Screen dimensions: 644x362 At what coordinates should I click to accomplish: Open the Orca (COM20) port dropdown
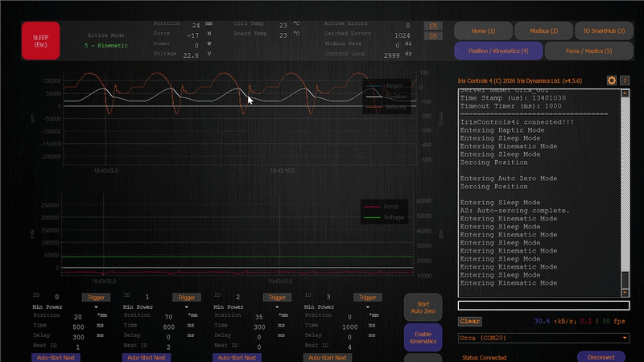(x=543, y=338)
